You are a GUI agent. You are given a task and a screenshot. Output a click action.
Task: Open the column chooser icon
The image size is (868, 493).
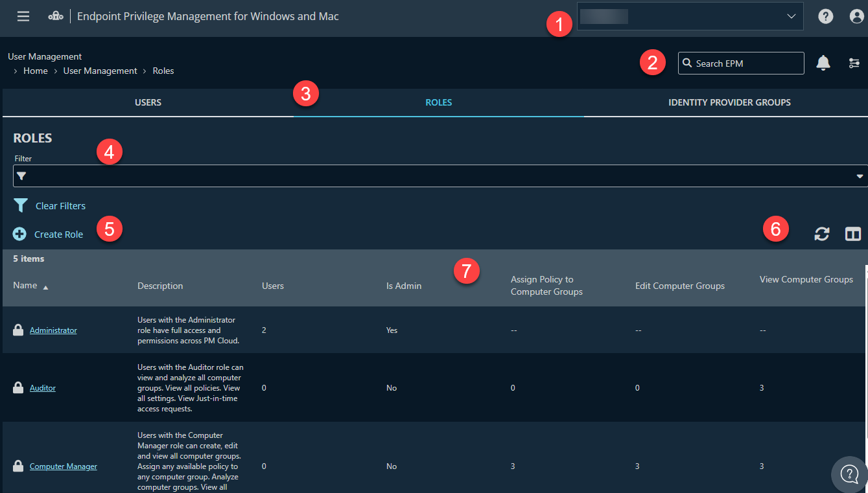[x=853, y=234]
